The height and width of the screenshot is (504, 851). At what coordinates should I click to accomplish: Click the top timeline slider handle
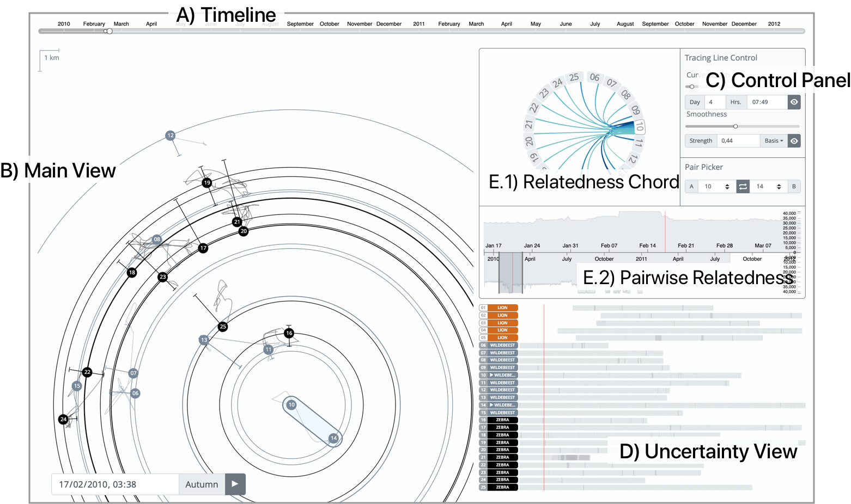click(110, 31)
